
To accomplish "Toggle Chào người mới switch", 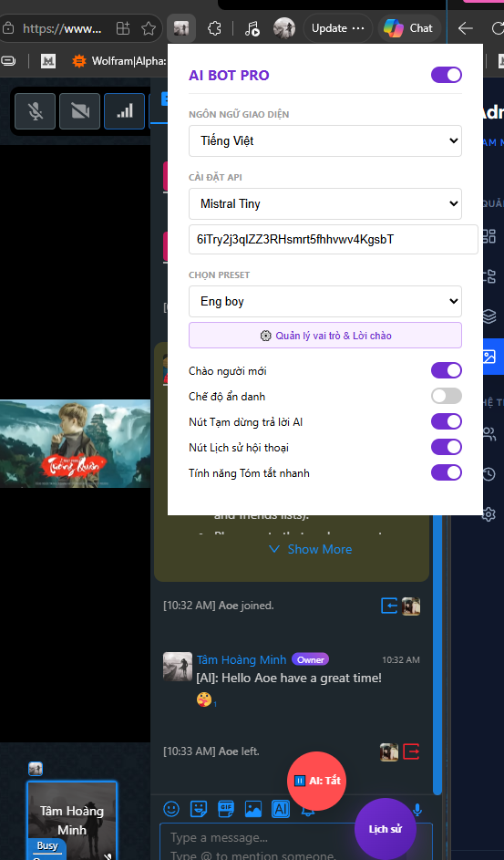I will [447, 370].
